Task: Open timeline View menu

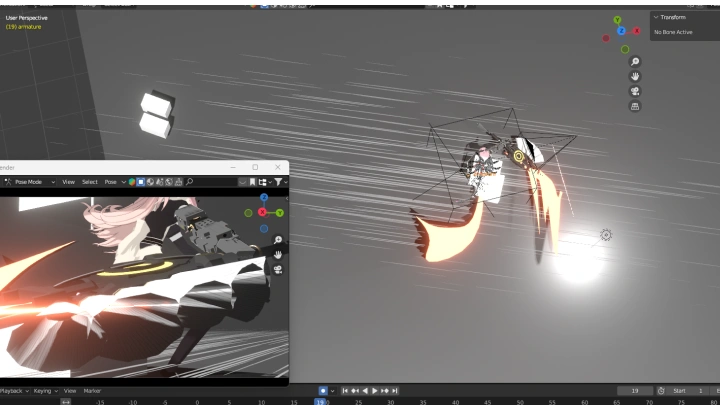Action: click(70, 391)
